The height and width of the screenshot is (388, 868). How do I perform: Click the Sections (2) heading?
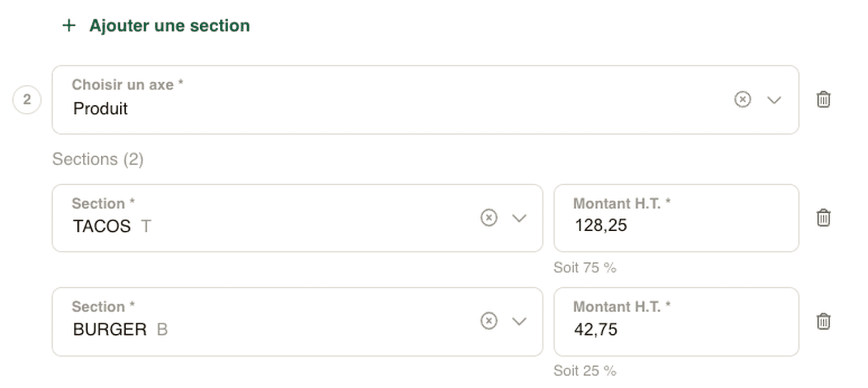tap(98, 159)
